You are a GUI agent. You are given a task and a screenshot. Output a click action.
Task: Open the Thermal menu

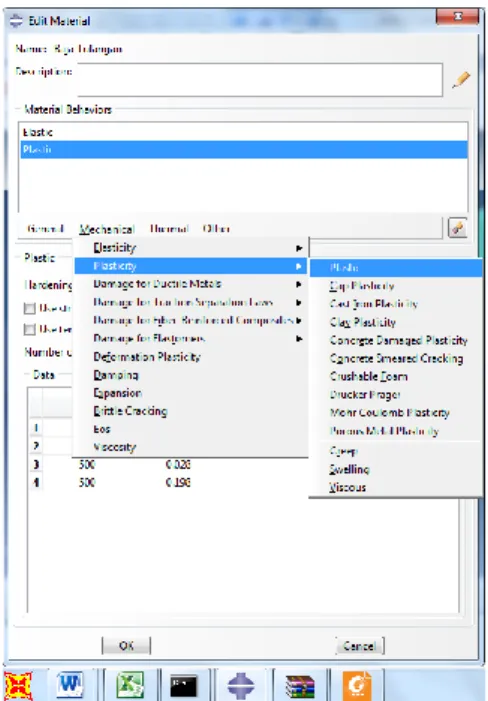[168, 228]
